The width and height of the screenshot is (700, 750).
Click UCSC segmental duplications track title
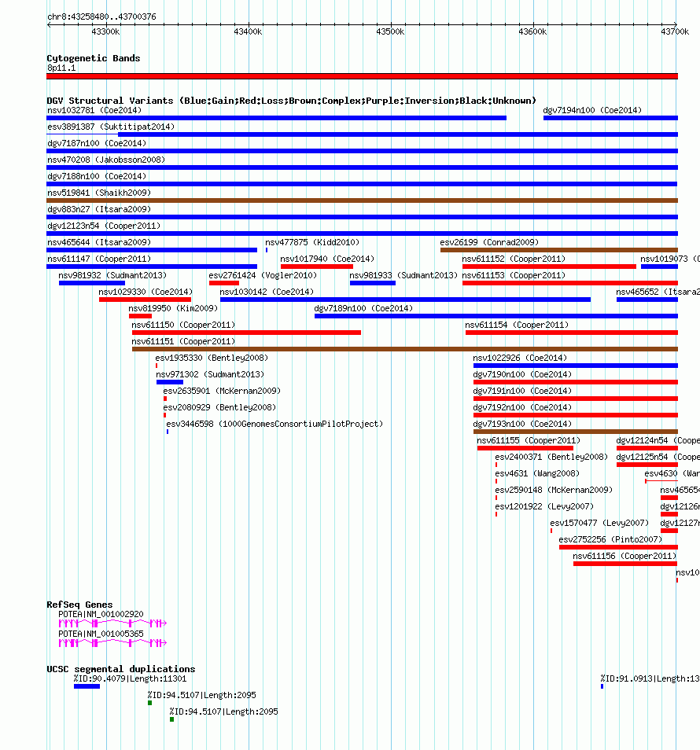121,669
